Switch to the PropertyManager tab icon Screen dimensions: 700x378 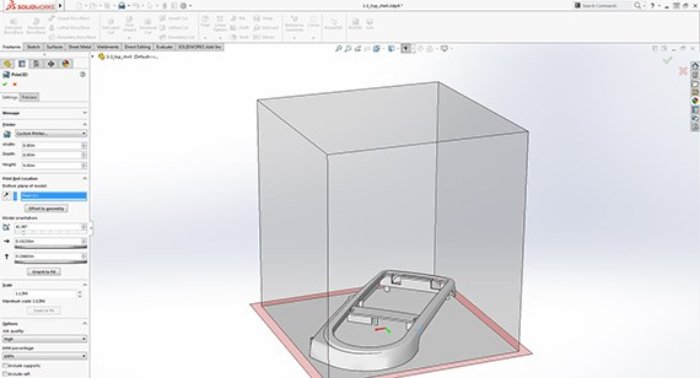coord(22,64)
